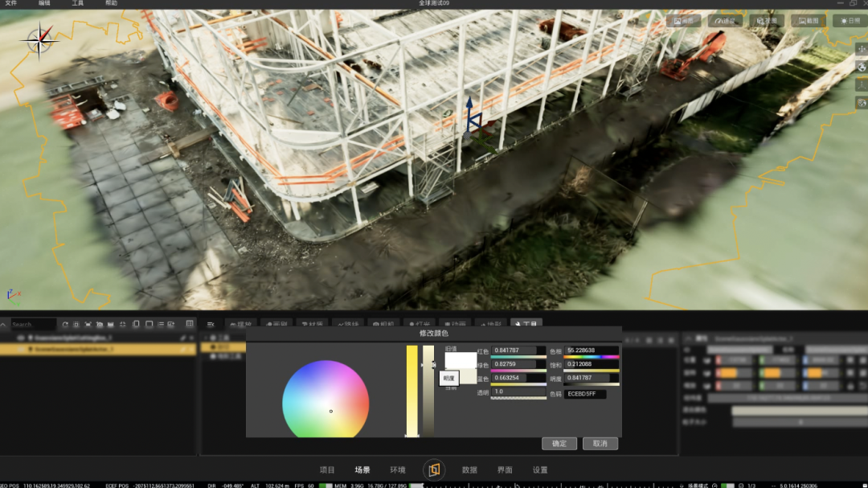This screenshot has width=868, height=488.
Task: Open the 场景 bottom nav tab
Action: (x=362, y=470)
